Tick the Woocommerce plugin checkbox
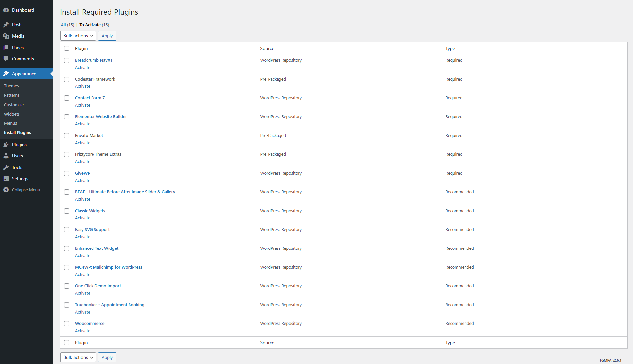The width and height of the screenshot is (633, 364). (67, 324)
